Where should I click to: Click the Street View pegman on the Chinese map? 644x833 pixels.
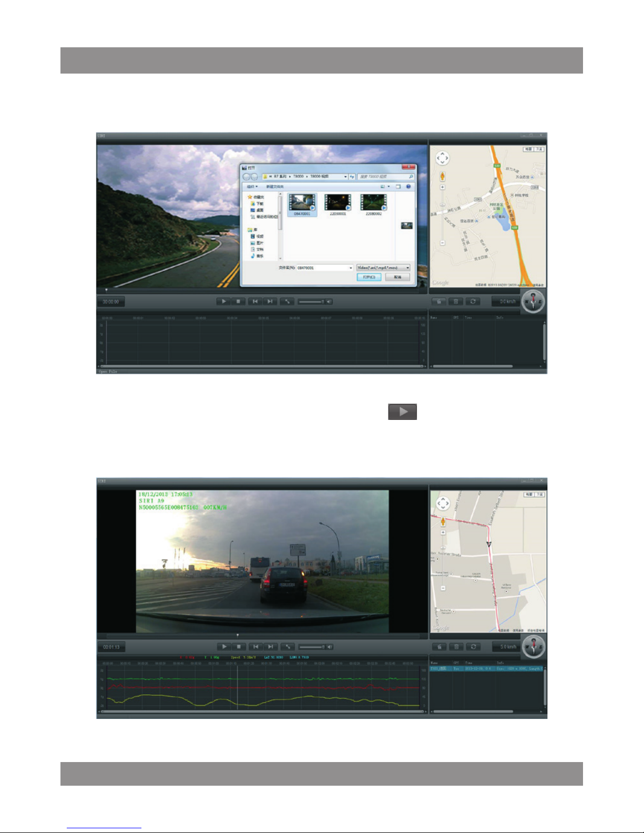point(443,176)
